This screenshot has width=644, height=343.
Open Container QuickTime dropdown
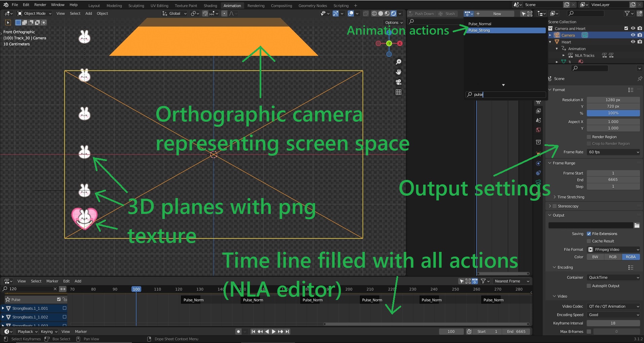tap(613, 277)
